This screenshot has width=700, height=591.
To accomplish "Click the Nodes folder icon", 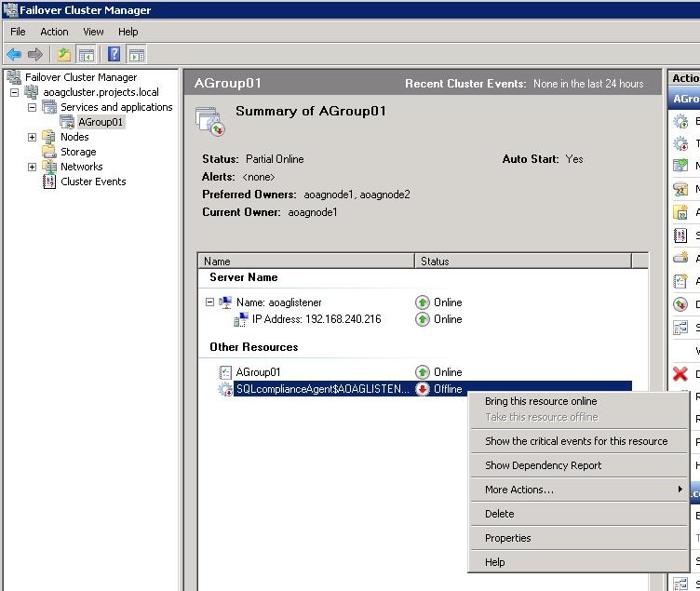I will [48, 137].
